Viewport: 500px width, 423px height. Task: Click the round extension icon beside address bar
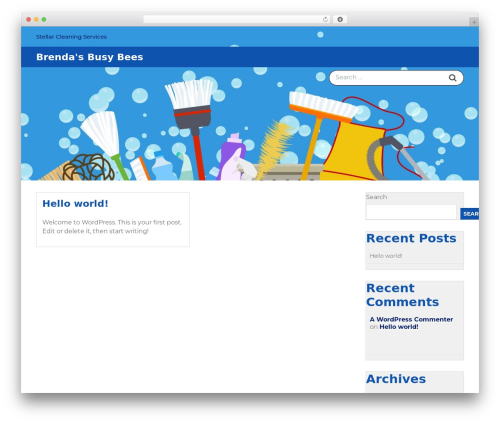[340, 19]
